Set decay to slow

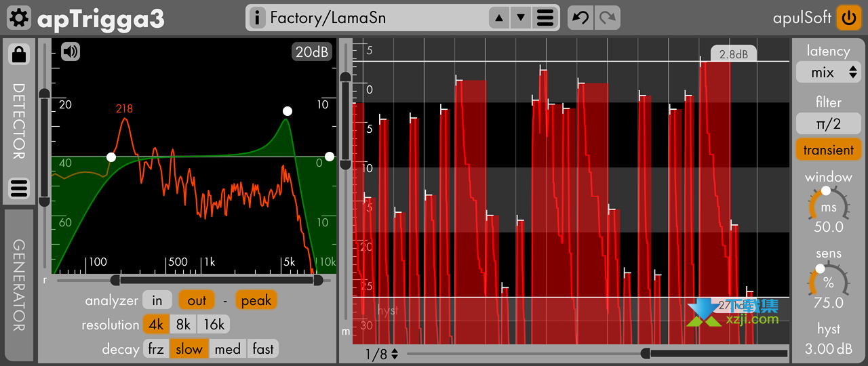pos(189,349)
